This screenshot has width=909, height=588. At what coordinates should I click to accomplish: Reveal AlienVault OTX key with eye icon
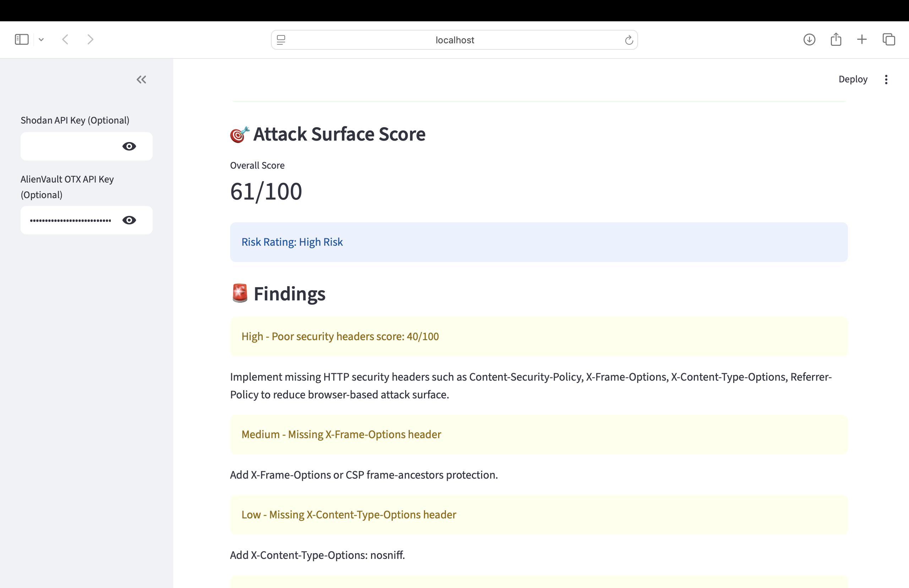[x=129, y=220]
